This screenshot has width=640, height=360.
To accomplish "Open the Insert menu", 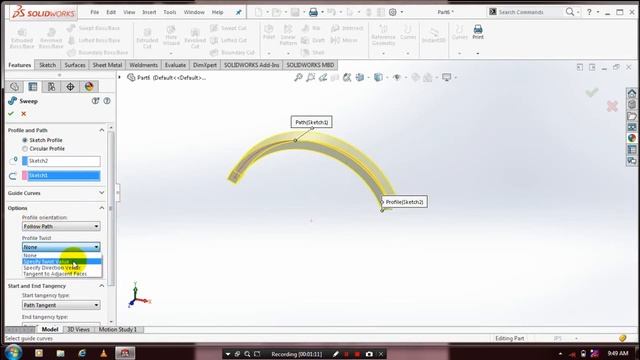I will [x=149, y=12].
